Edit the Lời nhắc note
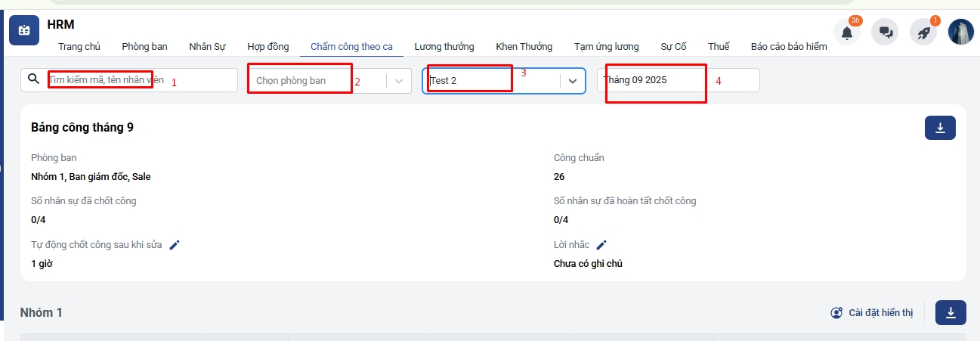This screenshot has width=980, height=341. (601, 245)
